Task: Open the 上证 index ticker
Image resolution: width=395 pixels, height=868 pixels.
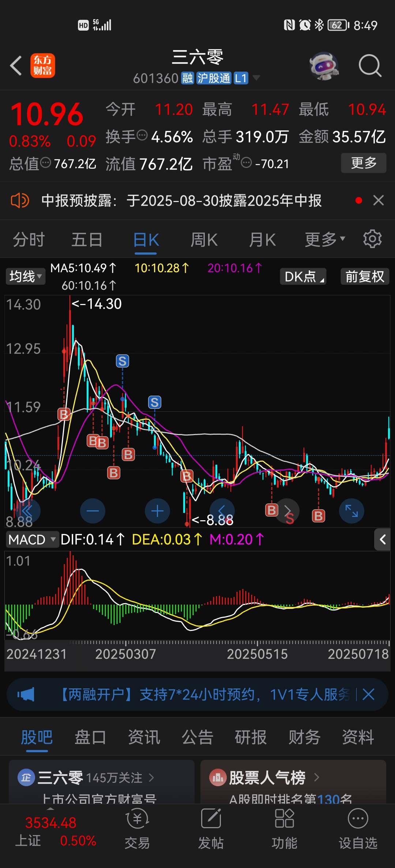Action: coord(55,831)
